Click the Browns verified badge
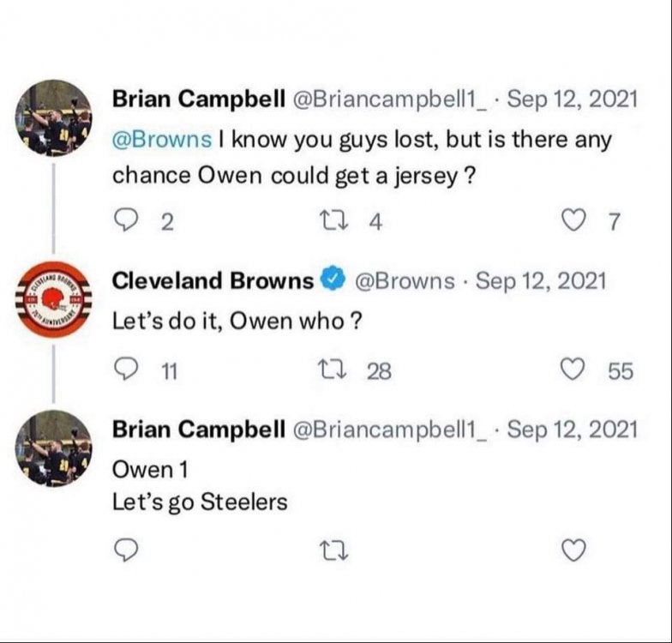 coord(333,280)
